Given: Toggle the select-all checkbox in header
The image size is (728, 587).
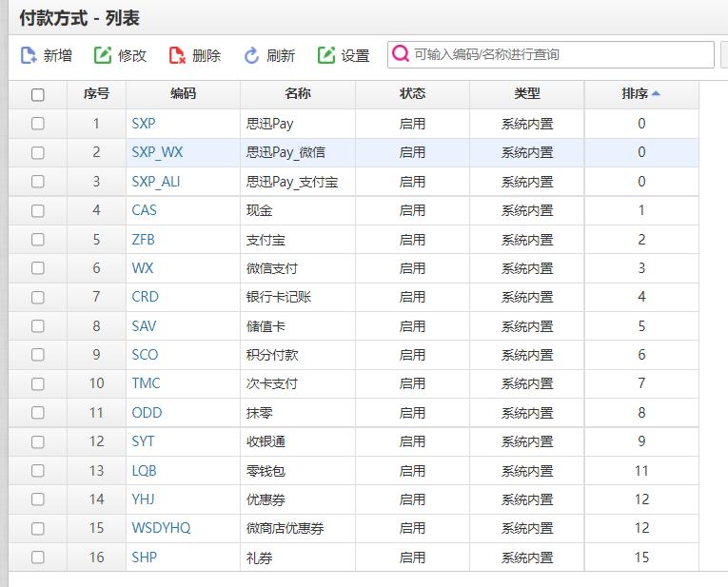Looking at the screenshot, I should pos(38,94).
